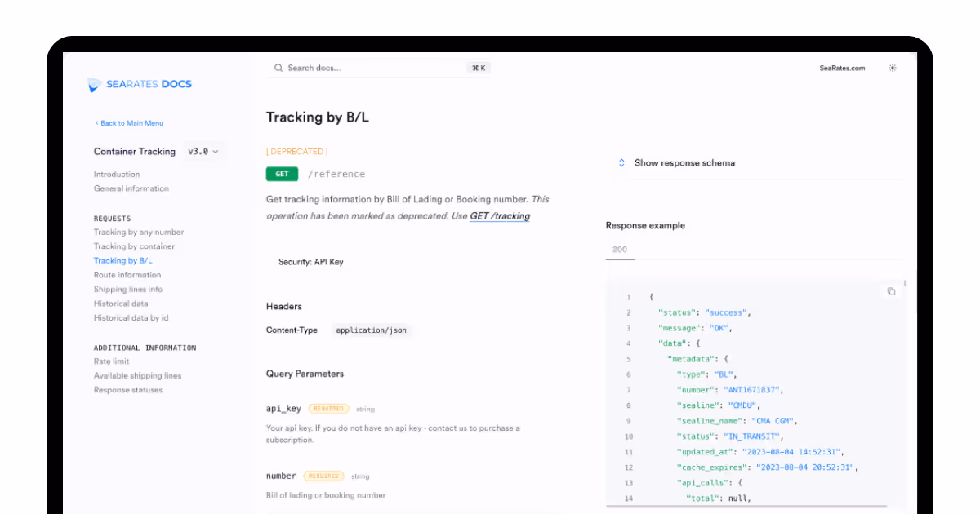Open Tracking by any number page

(x=139, y=233)
